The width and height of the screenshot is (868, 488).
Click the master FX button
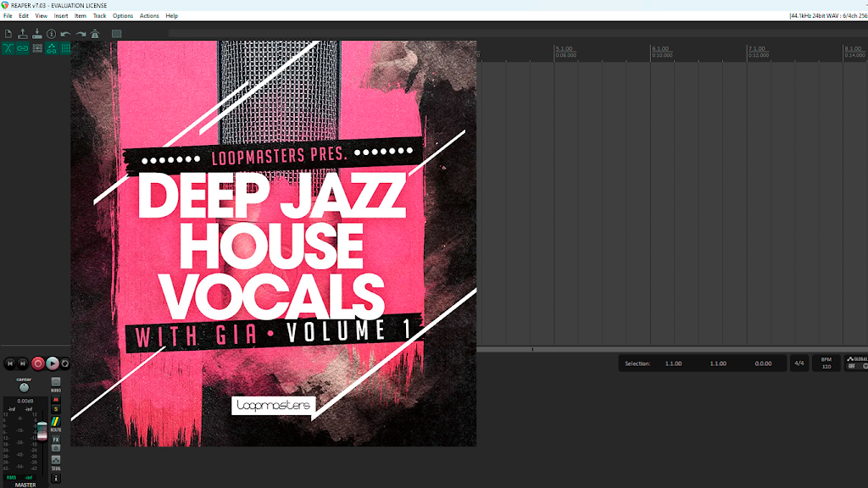(56, 440)
